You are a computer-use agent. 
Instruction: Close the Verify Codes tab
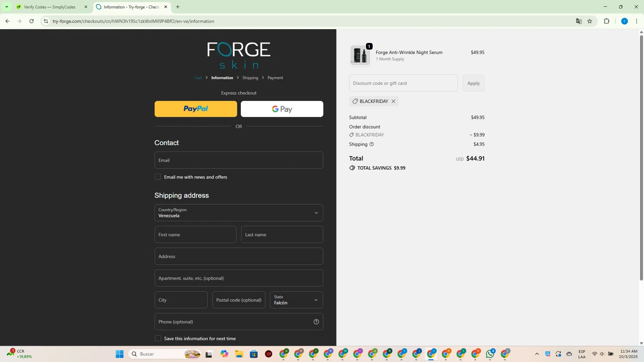tap(86, 7)
